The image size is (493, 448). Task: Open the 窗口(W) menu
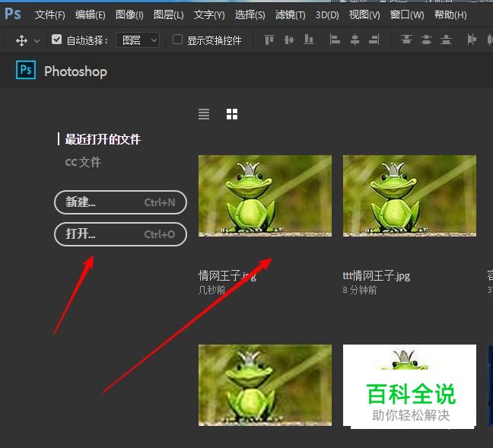pos(407,14)
